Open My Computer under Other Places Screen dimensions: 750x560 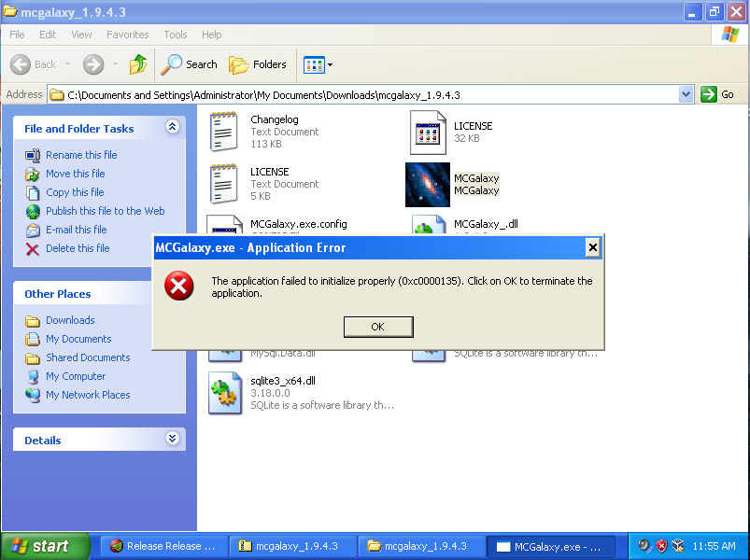76,376
